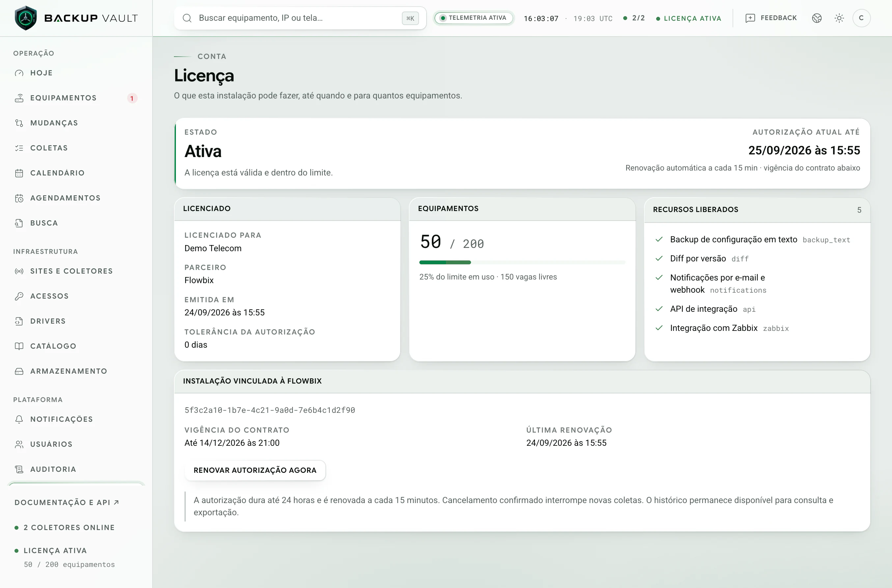892x588 pixels.
Task: Open the Calendário view
Action: pos(76,173)
